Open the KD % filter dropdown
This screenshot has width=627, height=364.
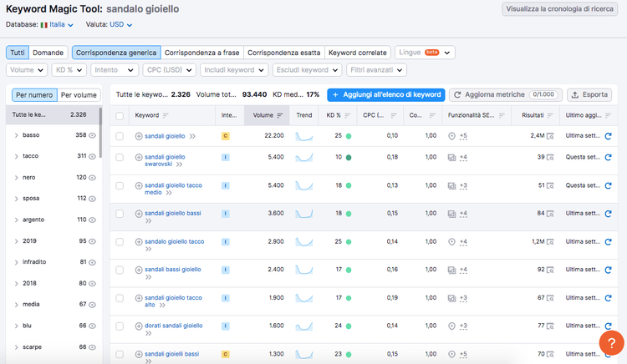coord(69,70)
